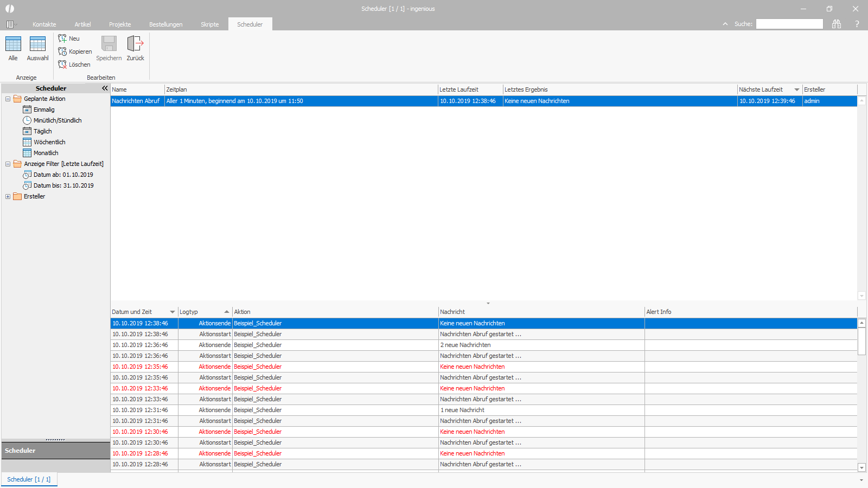
Task: Click the Zurück icon
Action: [x=135, y=44]
